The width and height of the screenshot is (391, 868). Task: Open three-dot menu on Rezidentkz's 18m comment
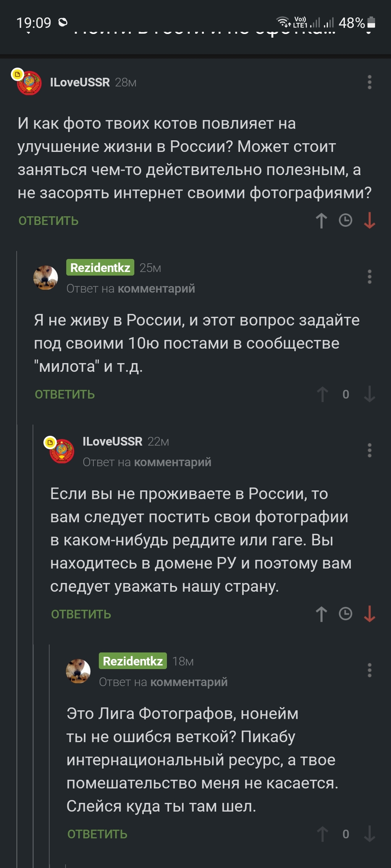click(369, 670)
